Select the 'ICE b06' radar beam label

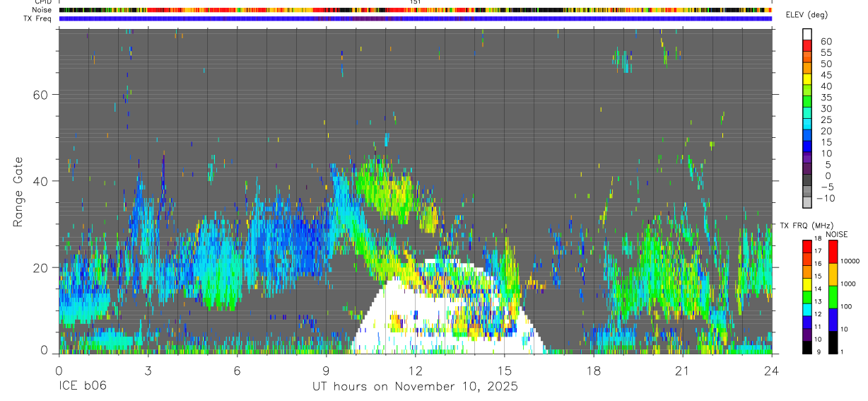click(x=83, y=387)
